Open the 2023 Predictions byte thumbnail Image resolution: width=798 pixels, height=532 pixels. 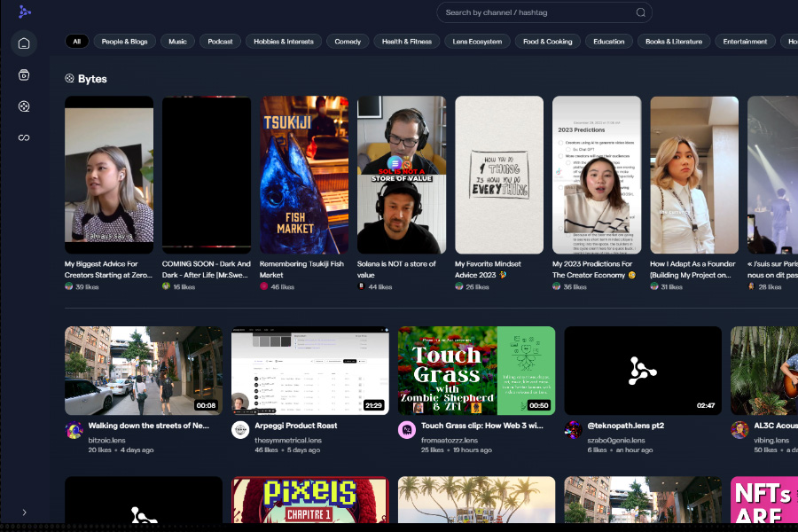coord(597,175)
